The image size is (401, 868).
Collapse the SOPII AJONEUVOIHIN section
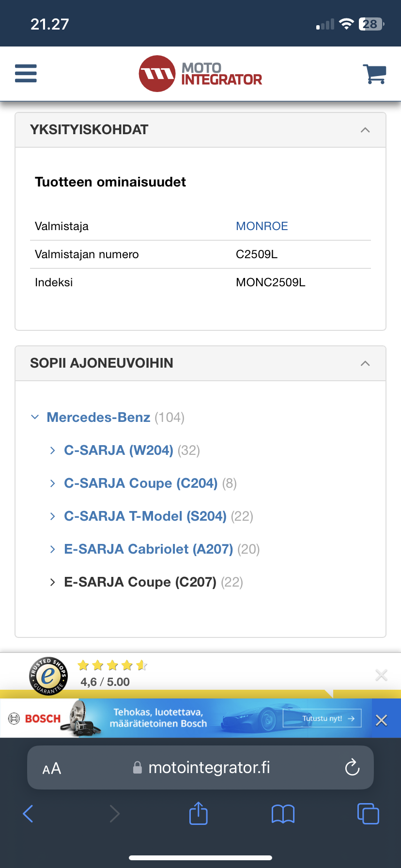pyautogui.click(x=365, y=363)
